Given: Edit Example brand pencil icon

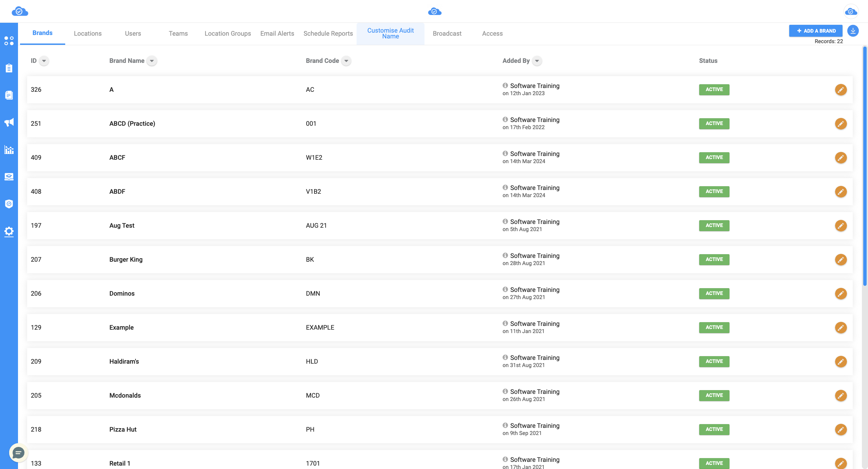Looking at the screenshot, I should [841, 328].
